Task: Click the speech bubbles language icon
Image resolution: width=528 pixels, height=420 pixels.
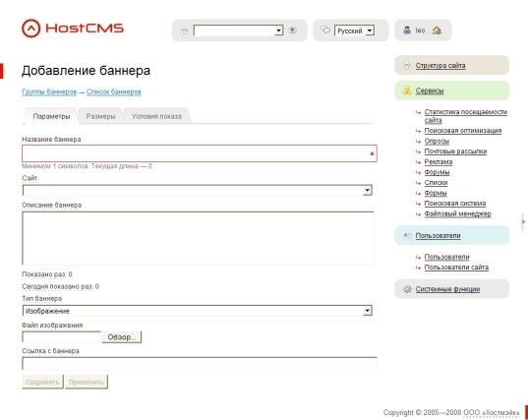Action: click(x=325, y=30)
